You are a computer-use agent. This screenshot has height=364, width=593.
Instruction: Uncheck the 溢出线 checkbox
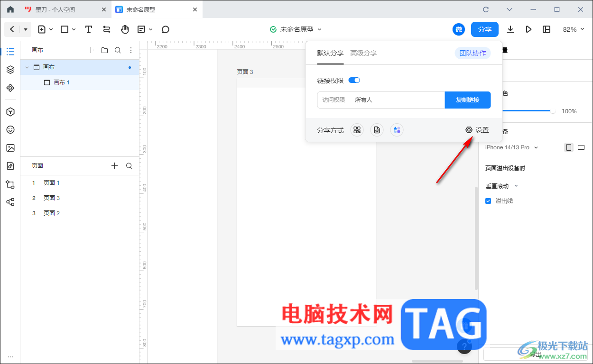click(488, 201)
